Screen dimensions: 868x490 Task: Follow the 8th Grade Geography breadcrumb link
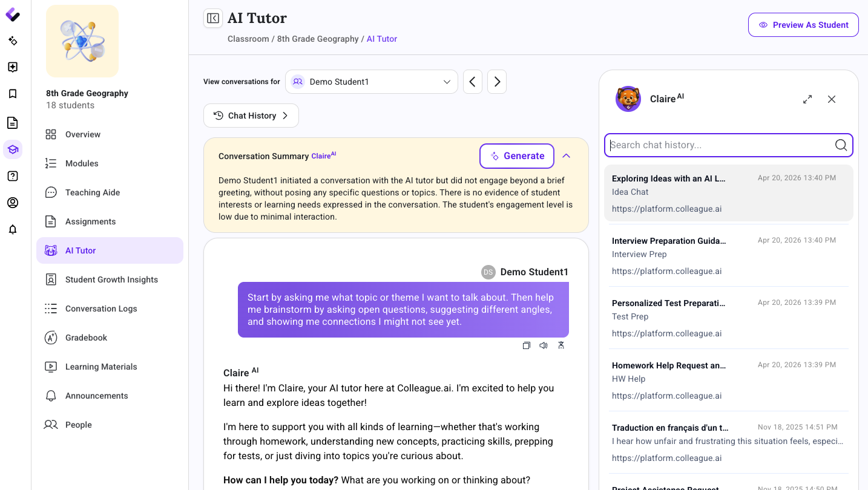click(318, 39)
